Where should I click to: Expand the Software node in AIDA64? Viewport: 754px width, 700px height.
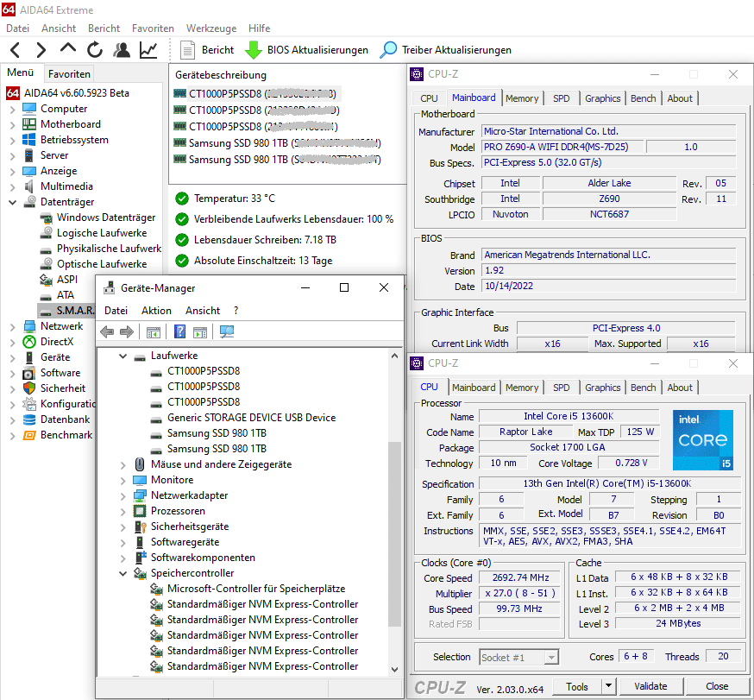click(12, 374)
